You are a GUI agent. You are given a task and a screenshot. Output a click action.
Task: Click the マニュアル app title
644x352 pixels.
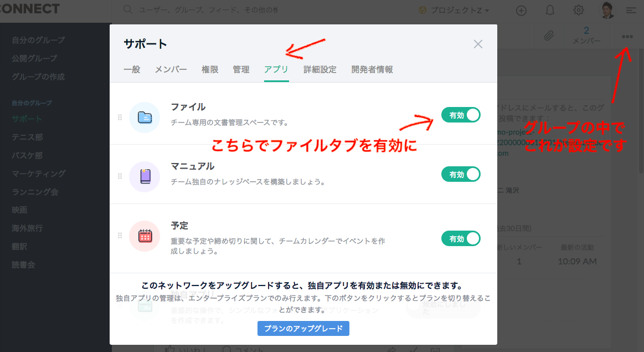click(193, 166)
